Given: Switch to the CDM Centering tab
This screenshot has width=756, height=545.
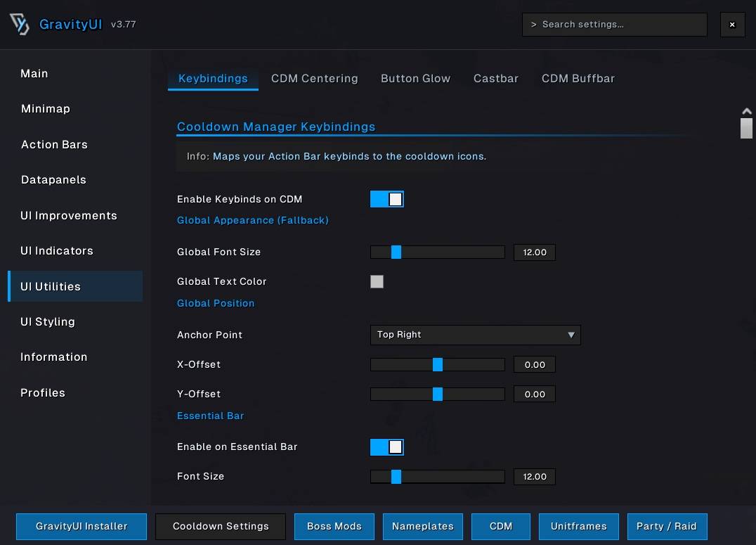Looking at the screenshot, I should 314,79.
